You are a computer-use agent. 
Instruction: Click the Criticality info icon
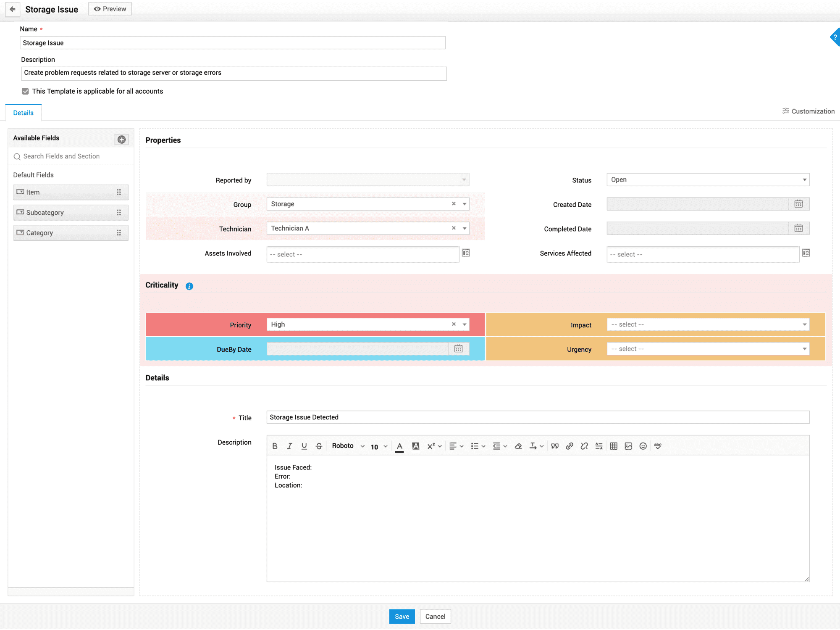pos(189,286)
